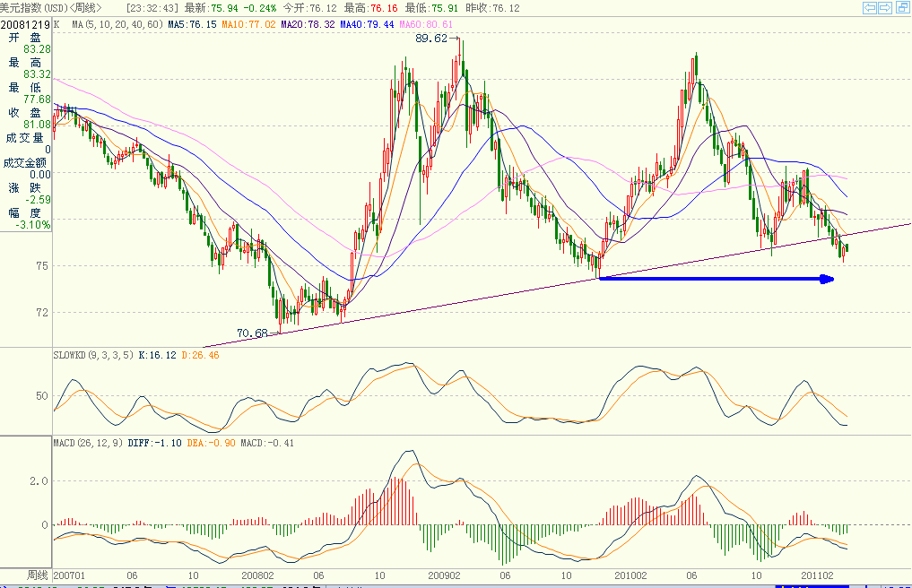This screenshot has height=588, width=912.
Task: Click the 周线 period label at bottom left
Action: [x=37, y=575]
